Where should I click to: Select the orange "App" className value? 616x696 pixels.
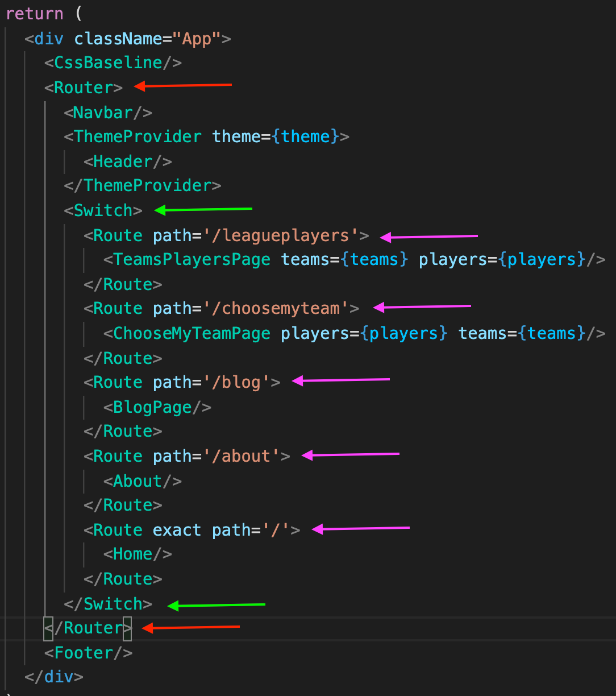pyautogui.click(x=198, y=38)
